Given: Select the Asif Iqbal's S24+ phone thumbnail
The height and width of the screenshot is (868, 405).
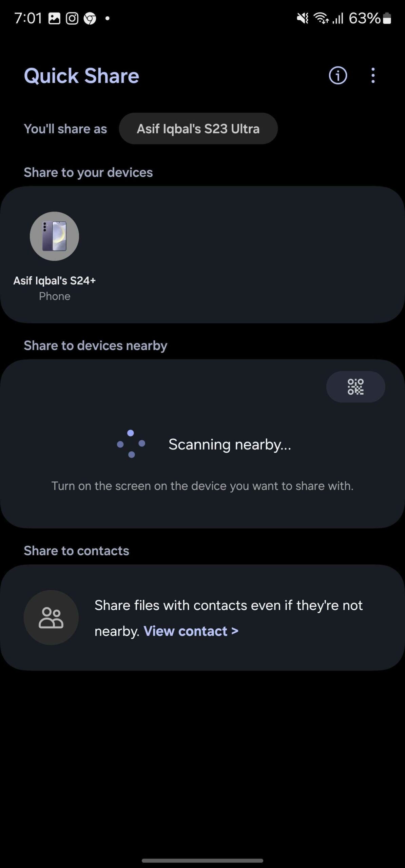Looking at the screenshot, I should [x=54, y=236].
